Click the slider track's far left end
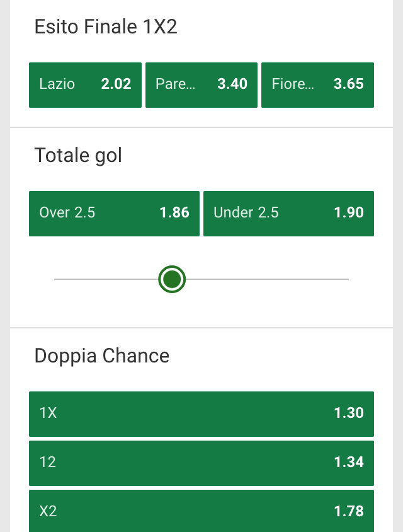This screenshot has width=403, height=532. click(57, 279)
